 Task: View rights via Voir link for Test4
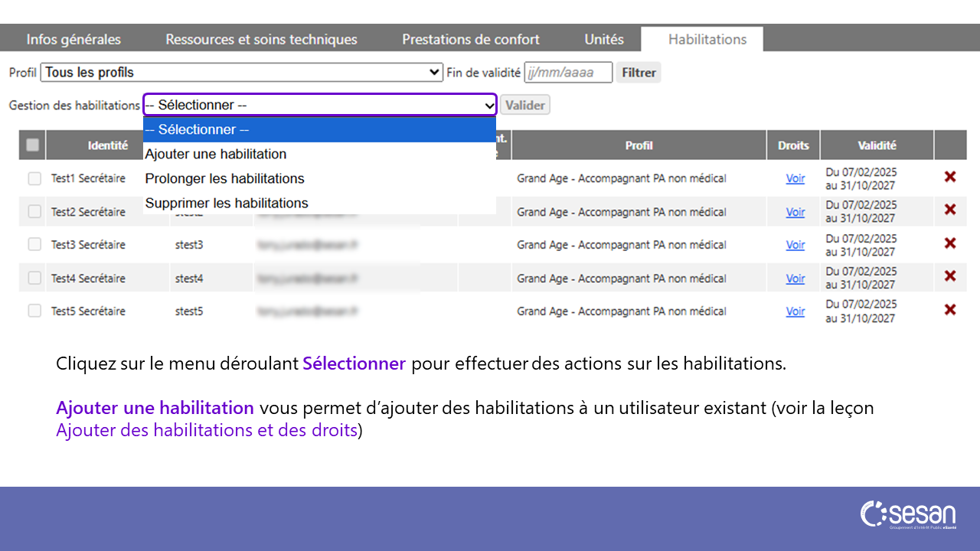pos(795,279)
